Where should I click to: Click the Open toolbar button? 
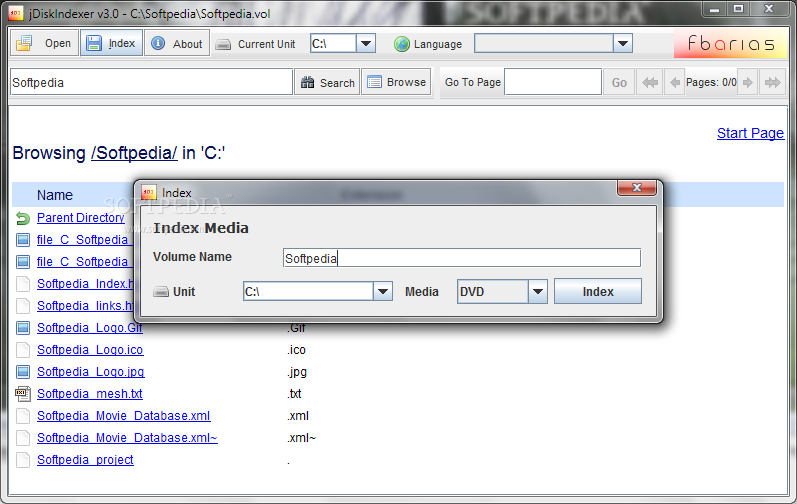[x=44, y=43]
